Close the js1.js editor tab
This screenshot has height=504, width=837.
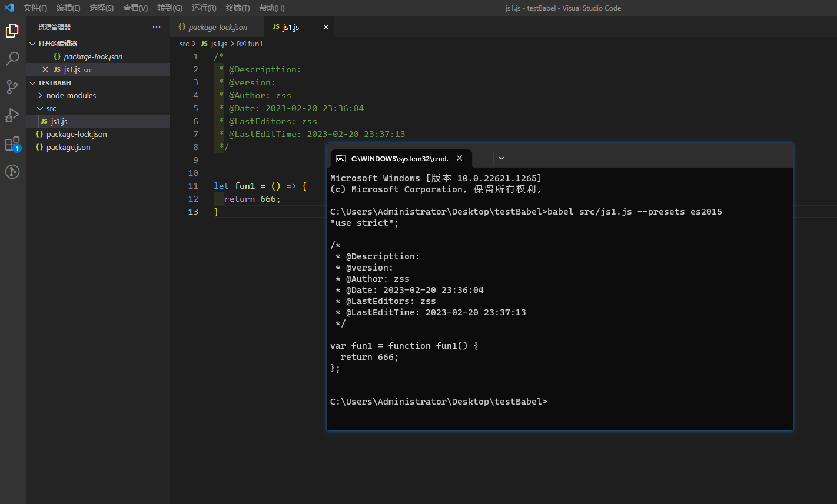[326, 27]
